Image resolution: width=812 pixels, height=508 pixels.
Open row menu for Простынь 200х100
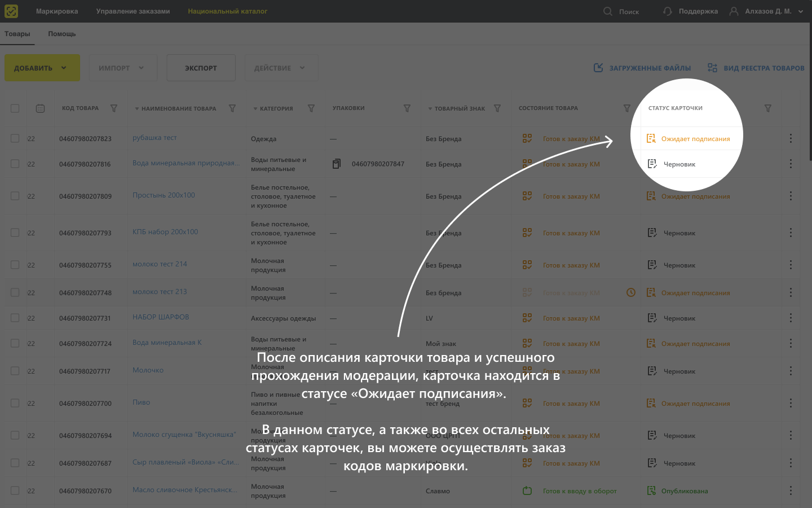pyautogui.click(x=791, y=196)
